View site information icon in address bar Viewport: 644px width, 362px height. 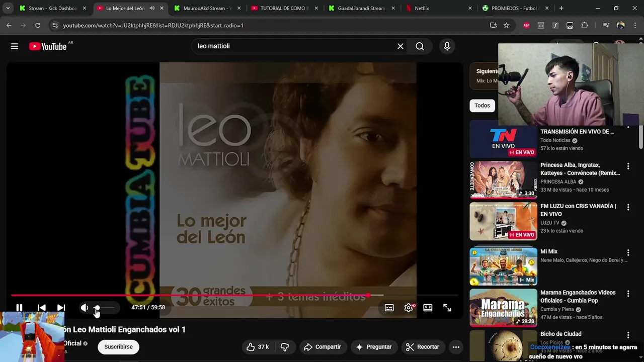click(x=55, y=25)
